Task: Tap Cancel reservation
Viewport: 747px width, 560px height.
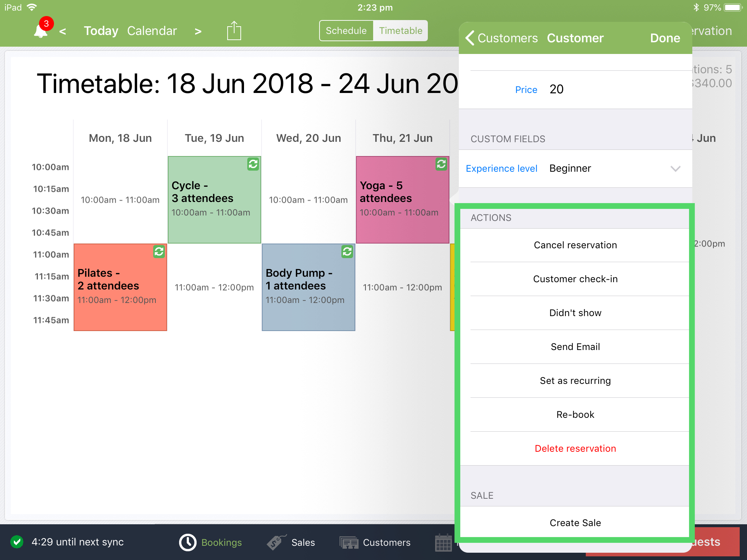Action: (576, 245)
